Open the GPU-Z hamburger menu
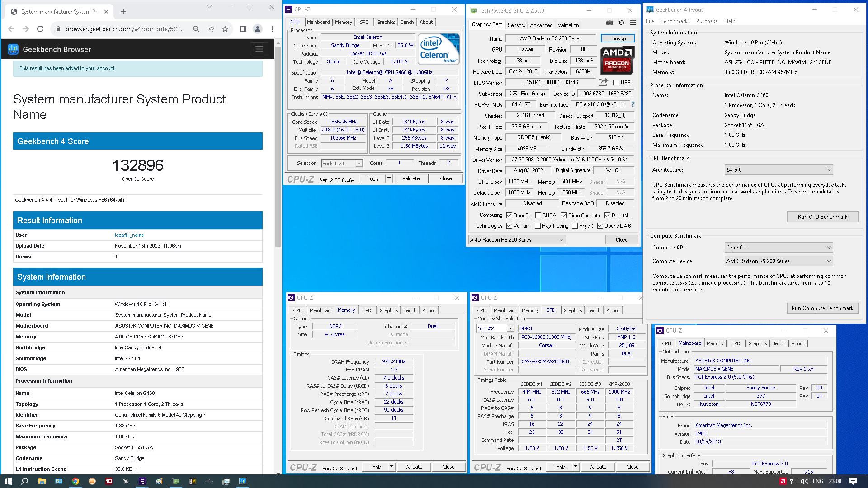 tap(633, 23)
